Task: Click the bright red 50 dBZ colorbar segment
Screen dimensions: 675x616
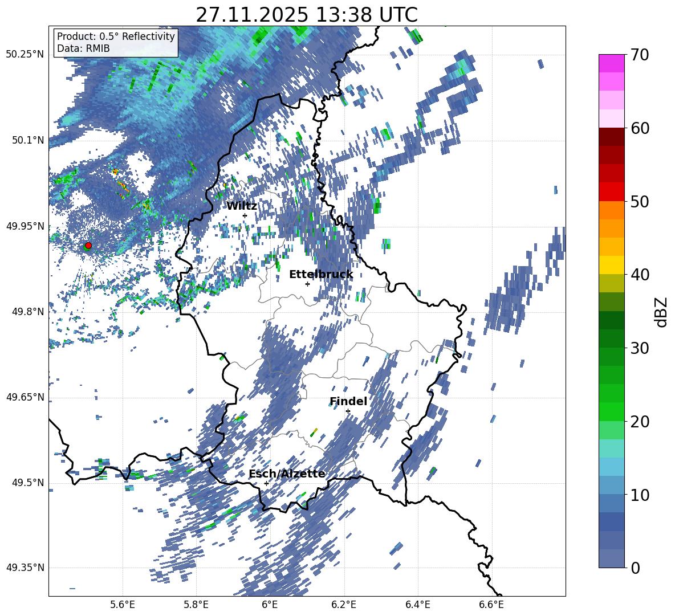Action: pos(611,191)
